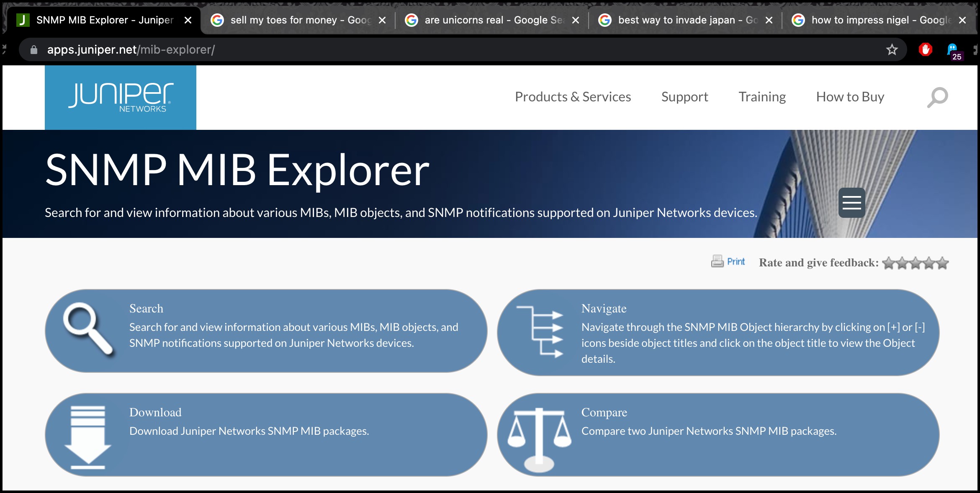The width and height of the screenshot is (980, 493).
Task: Open the Products & Services menu
Action: (x=573, y=97)
